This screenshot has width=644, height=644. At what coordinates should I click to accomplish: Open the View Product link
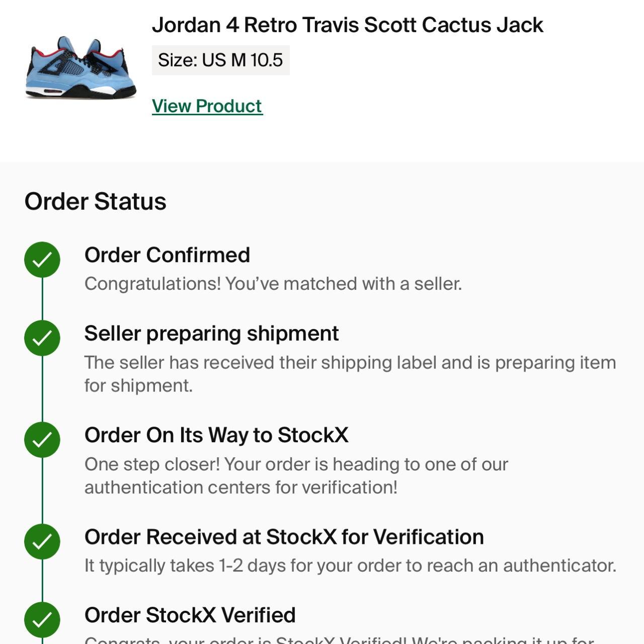click(207, 106)
